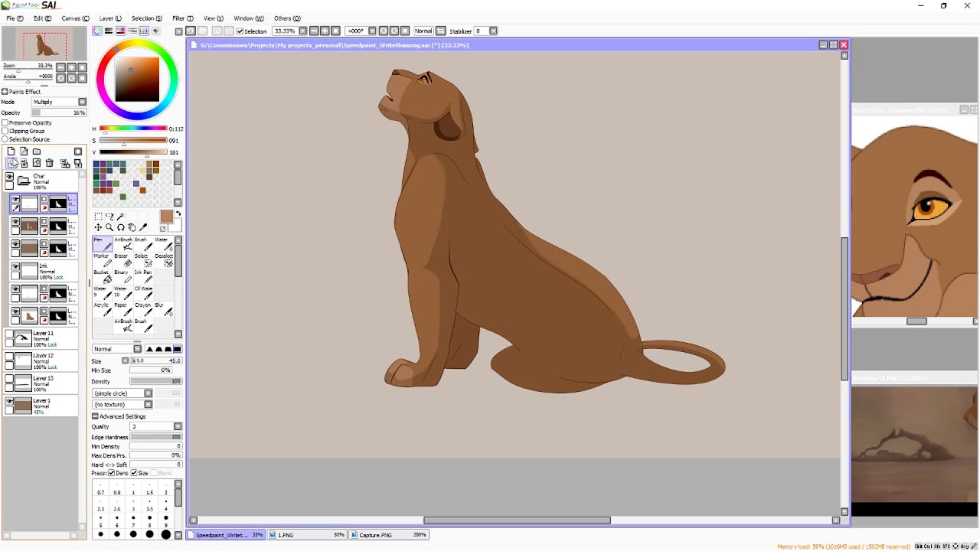Choose the Eraser tool
The image size is (980, 551).
click(x=123, y=260)
